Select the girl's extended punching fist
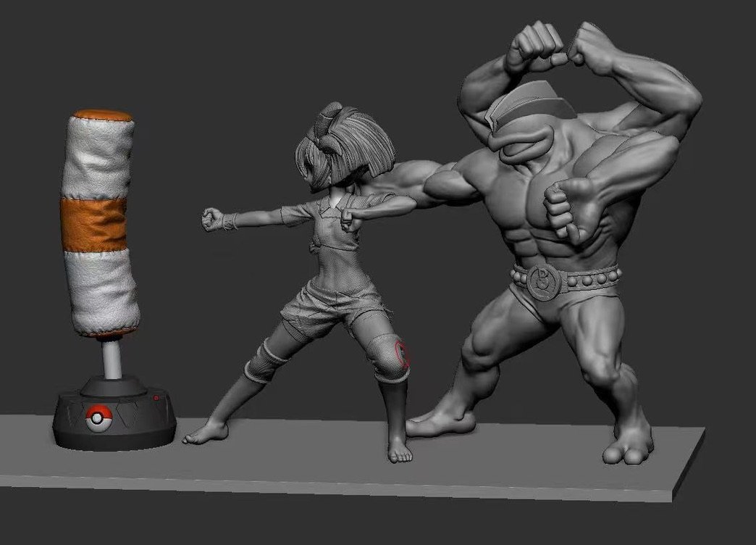Viewport: 756px width, 545px height. click(212, 219)
